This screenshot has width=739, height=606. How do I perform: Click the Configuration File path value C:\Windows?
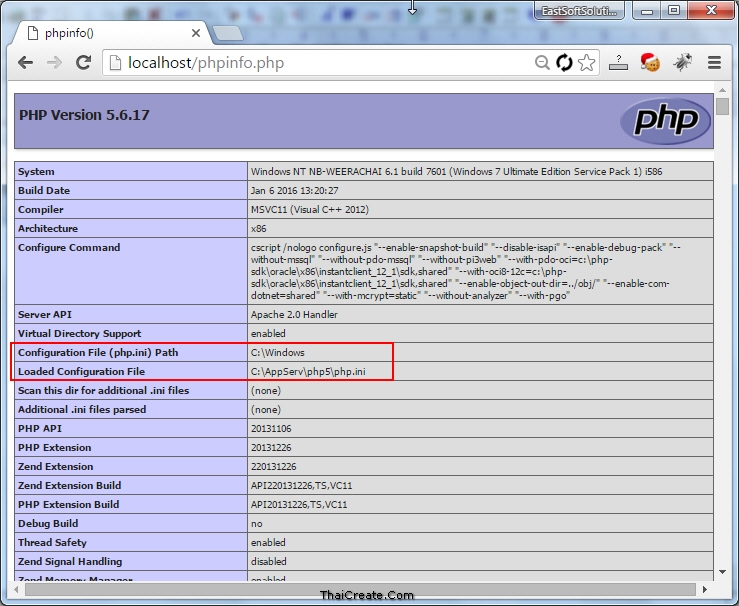pyautogui.click(x=278, y=352)
